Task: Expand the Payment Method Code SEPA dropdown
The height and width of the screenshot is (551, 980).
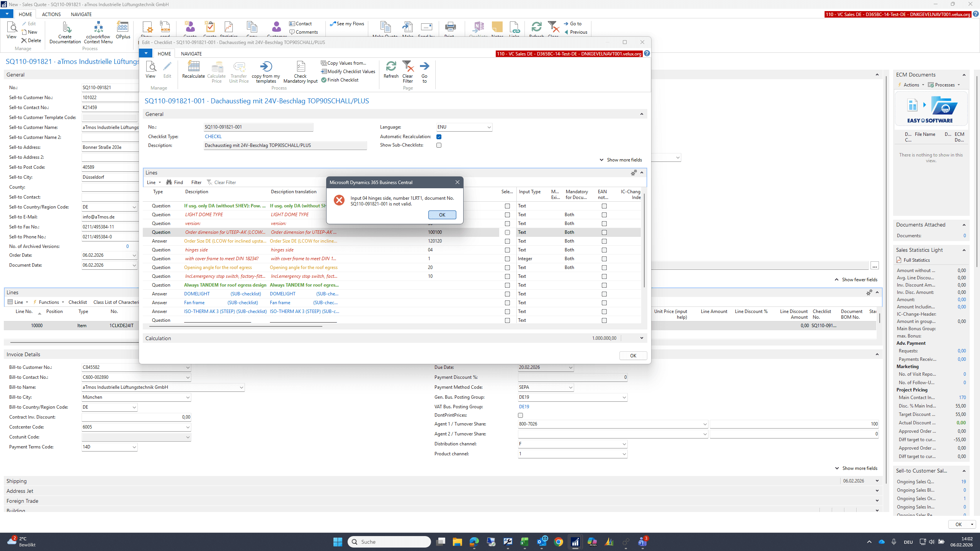Action: click(570, 388)
